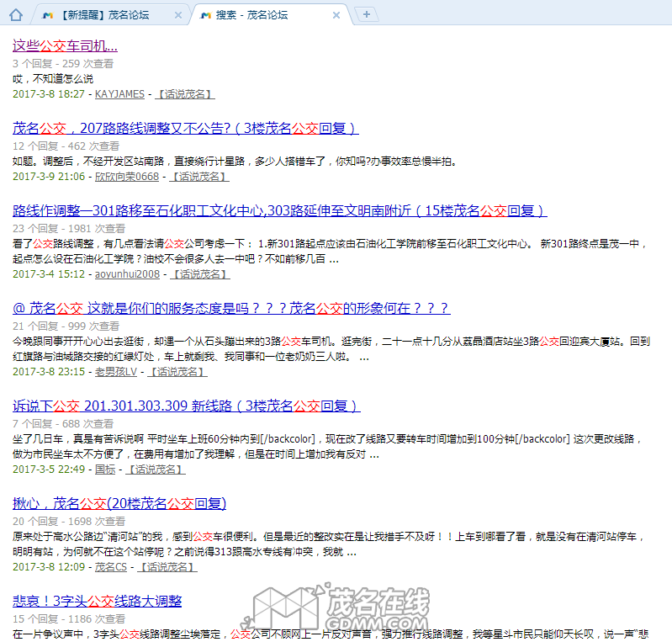
Task: Open 【话说茂名】 board link after 国标
Action: [156, 470]
